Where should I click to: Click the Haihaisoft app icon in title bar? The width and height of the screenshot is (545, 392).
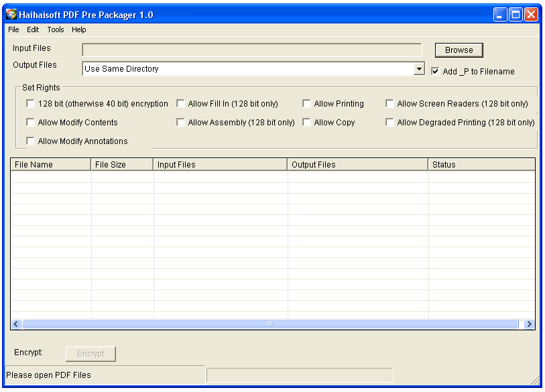(11, 14)
